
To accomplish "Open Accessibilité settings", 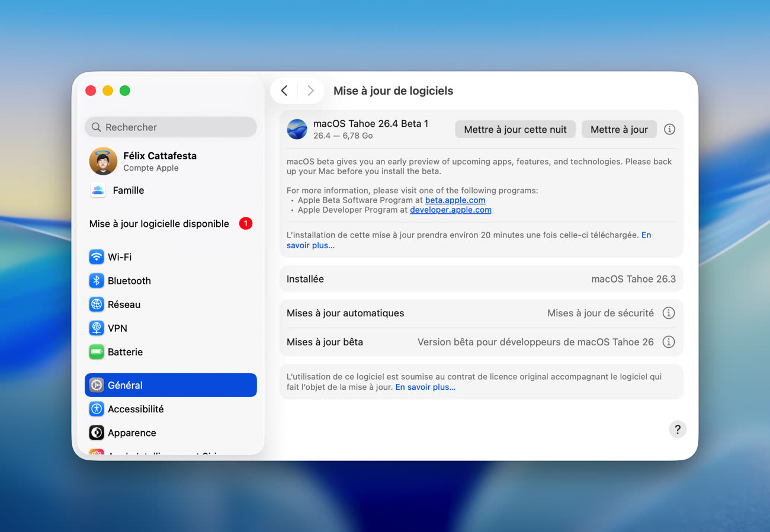I will tap(135, 409).
